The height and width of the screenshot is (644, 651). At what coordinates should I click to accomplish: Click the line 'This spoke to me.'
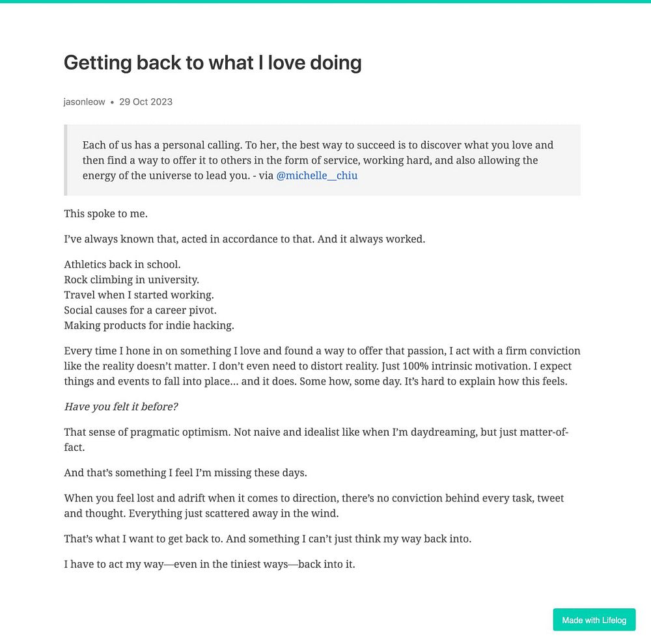point(106,214)
